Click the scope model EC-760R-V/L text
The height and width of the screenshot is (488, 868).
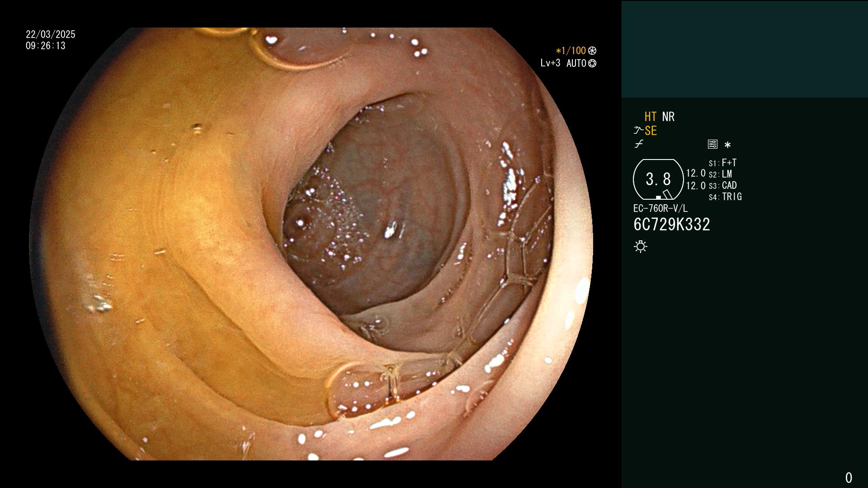pos(660,208)
